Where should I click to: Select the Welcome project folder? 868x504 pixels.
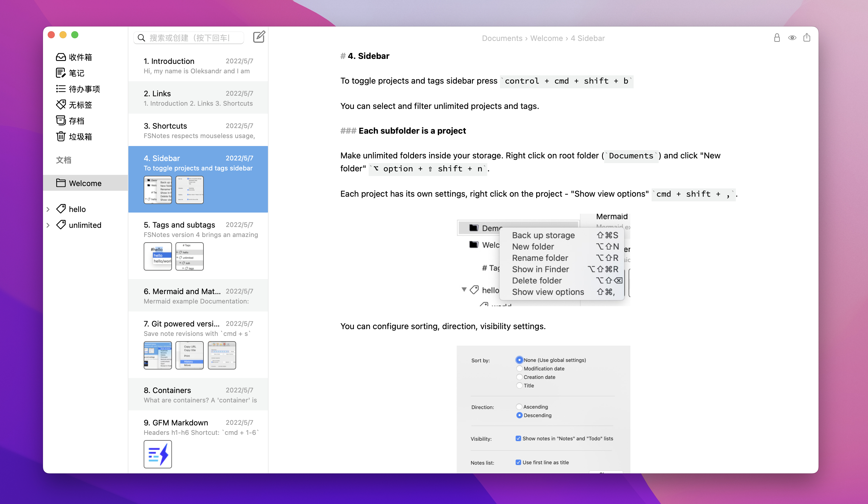(85, 183)
